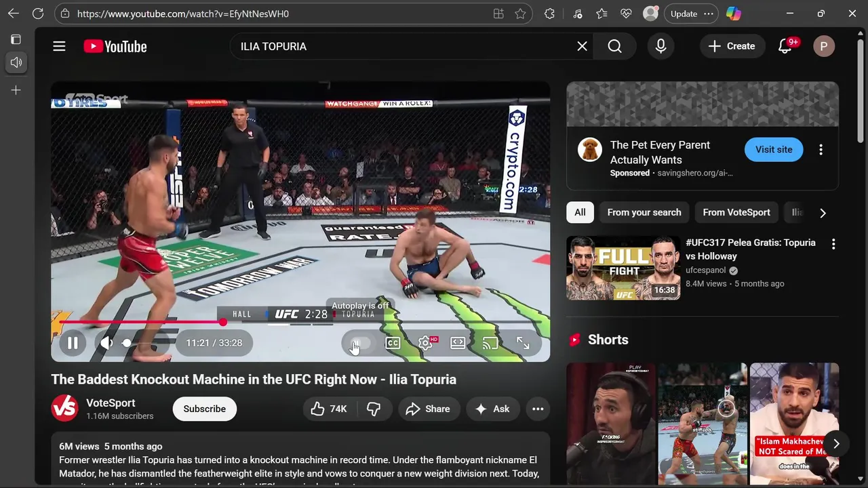
Task: Share this video
Action: click(x=428, y=409)
